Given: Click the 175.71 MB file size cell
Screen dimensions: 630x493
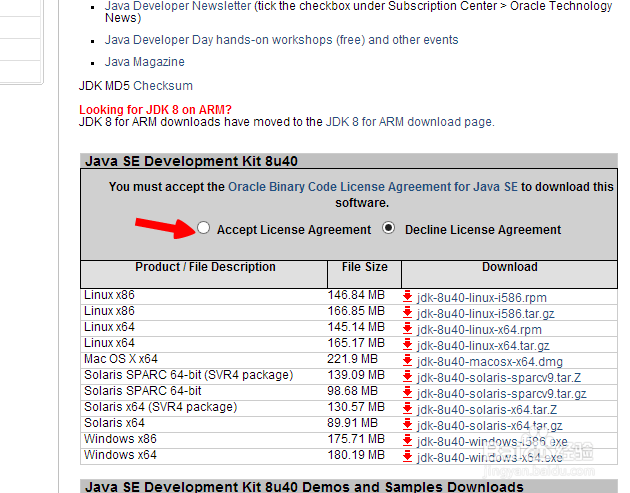Looking at the screenshot, I should [356, 439].
